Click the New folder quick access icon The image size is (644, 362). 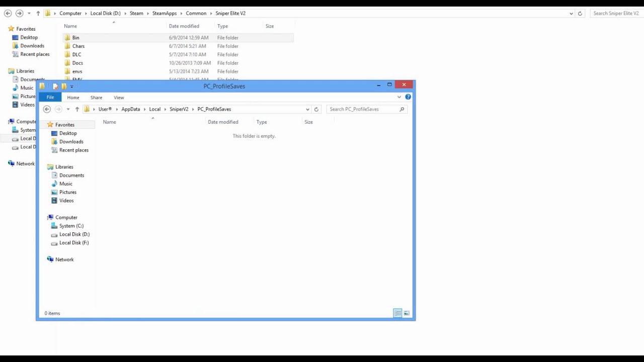(64, 86)
